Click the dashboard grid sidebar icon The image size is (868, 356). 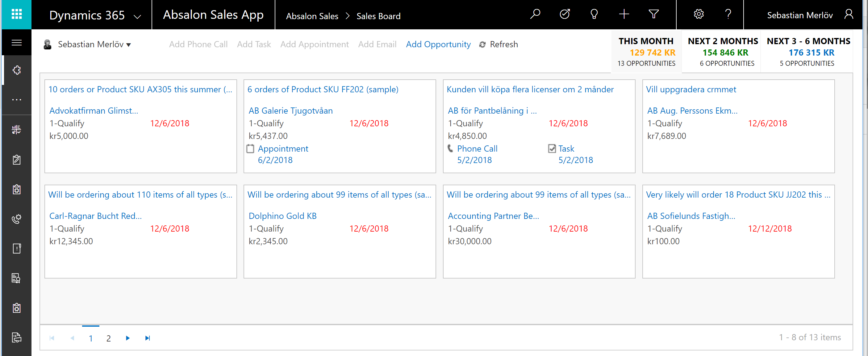point(16,129)
